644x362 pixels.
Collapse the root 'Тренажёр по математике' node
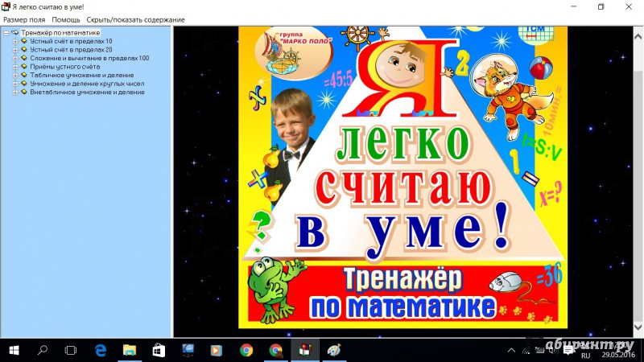pyautogui.click(x=6, y=33)
